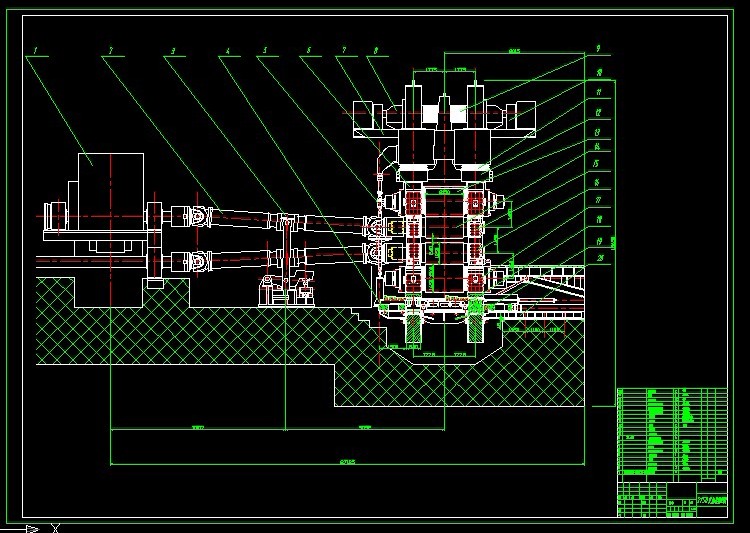Image resolution: width=750 pixels, height=533 pixels.
Task: Select part callout number 12
Action: (x=598, y=113)
